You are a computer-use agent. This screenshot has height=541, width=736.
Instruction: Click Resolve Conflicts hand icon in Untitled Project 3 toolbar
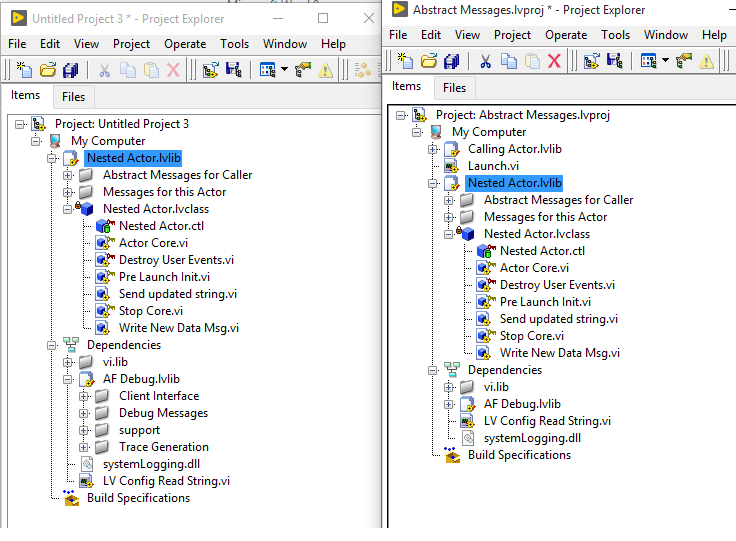click(303, 70)
